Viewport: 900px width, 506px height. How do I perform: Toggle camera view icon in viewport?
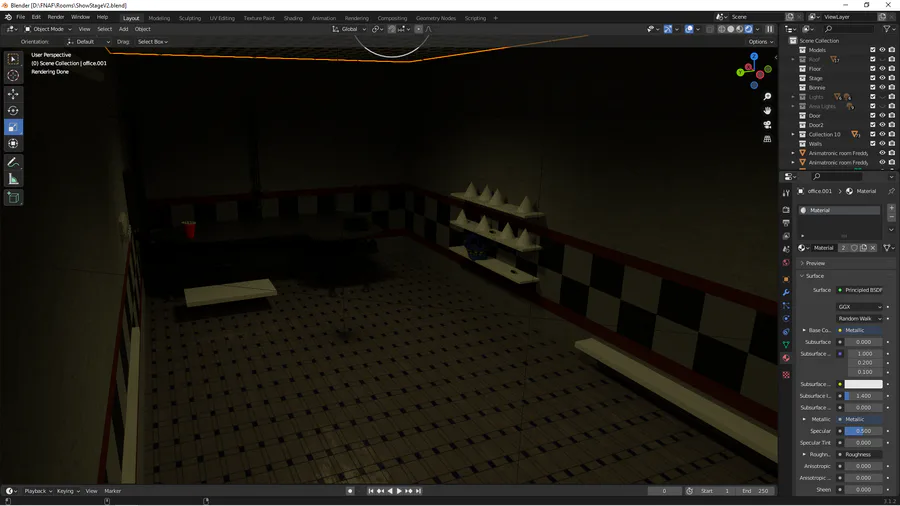tap(767, 125)
